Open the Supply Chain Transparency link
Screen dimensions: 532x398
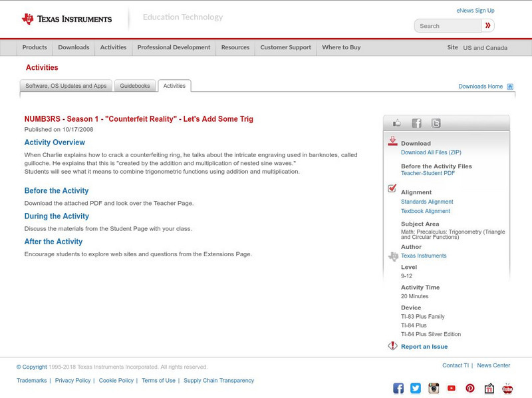click(x=219, y=381)
